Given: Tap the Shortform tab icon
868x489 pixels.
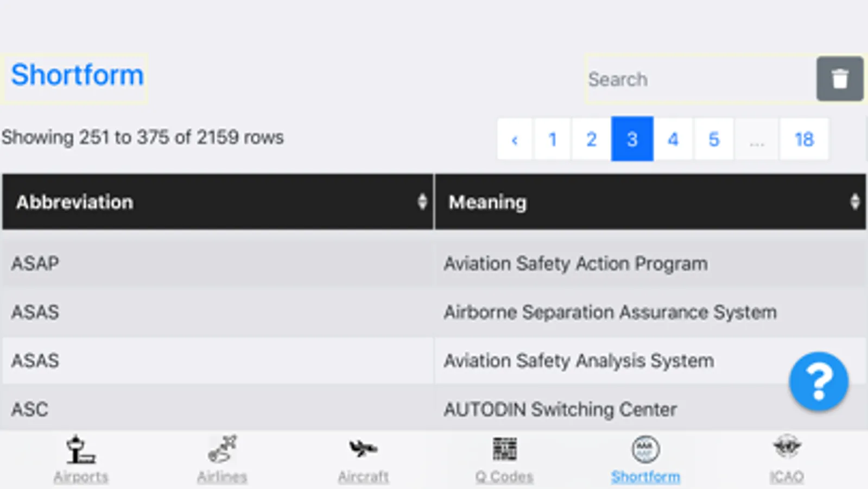Looking at the screenshot, I should coord(645,450).
